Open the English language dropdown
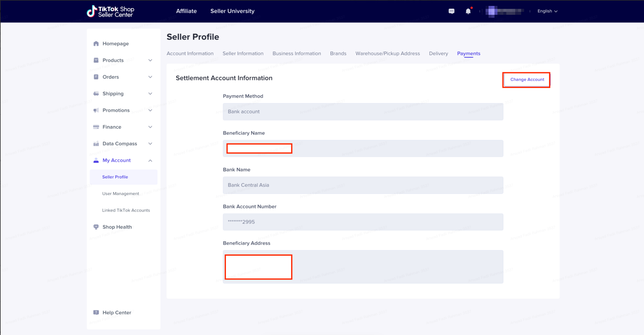644x335 pixels. click(547, 11)
